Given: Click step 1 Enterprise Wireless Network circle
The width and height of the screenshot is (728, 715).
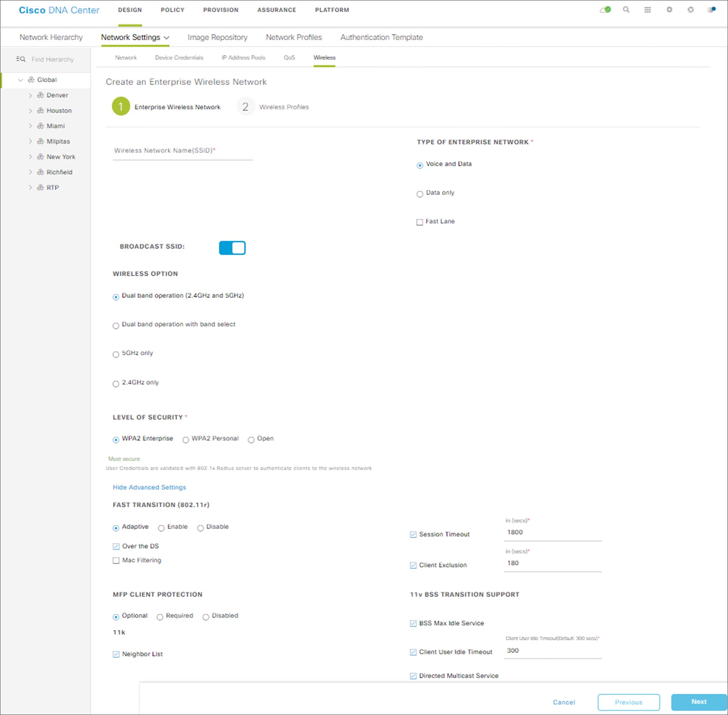Looking at the screenshot, I should (121, 106).
